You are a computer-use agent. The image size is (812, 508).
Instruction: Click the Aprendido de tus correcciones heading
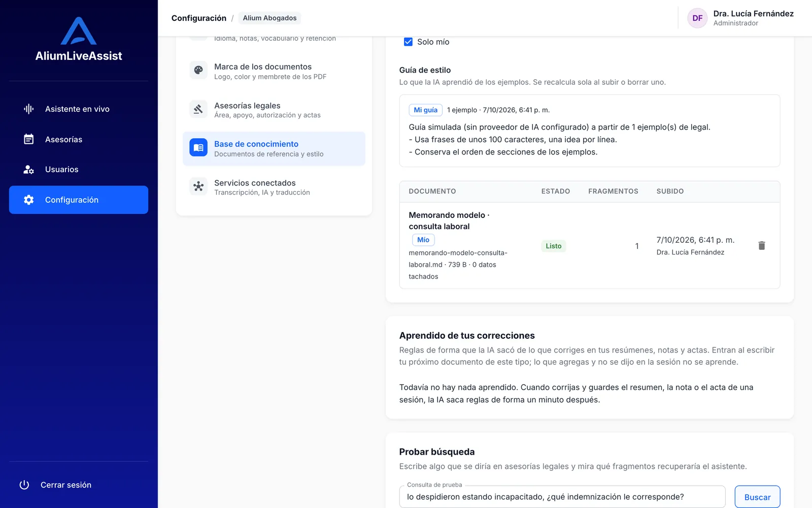click(467, 336)
